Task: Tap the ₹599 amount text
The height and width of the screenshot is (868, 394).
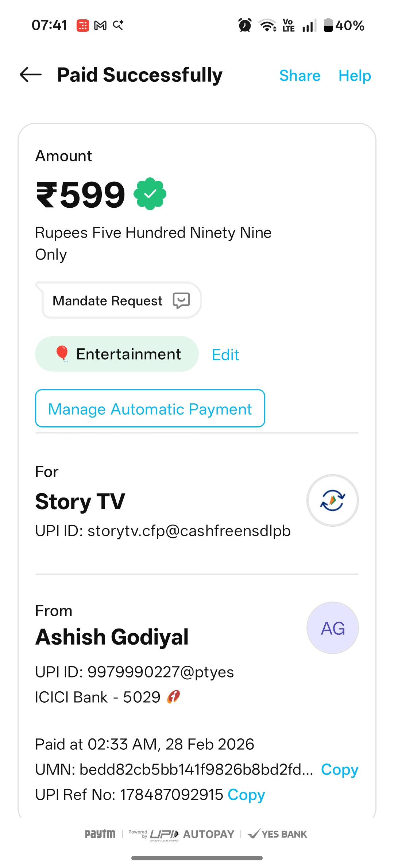Action: [x=81, y=195]
